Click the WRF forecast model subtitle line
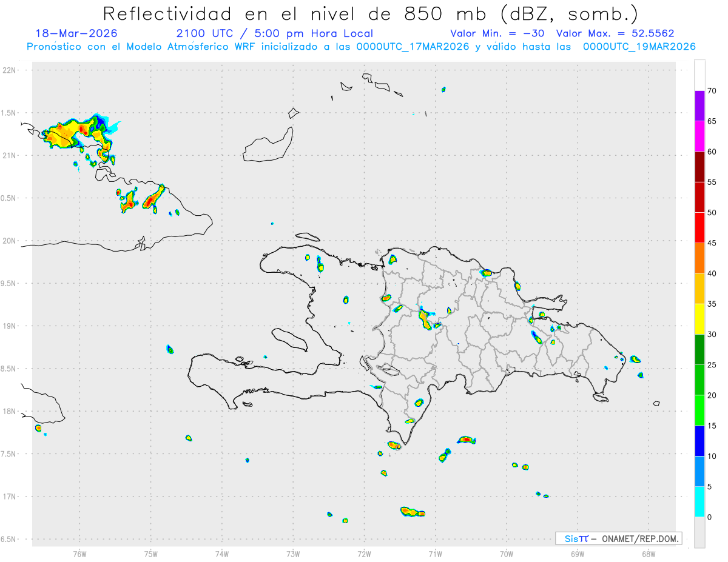728x562 pixels. (x=361, y=47)
